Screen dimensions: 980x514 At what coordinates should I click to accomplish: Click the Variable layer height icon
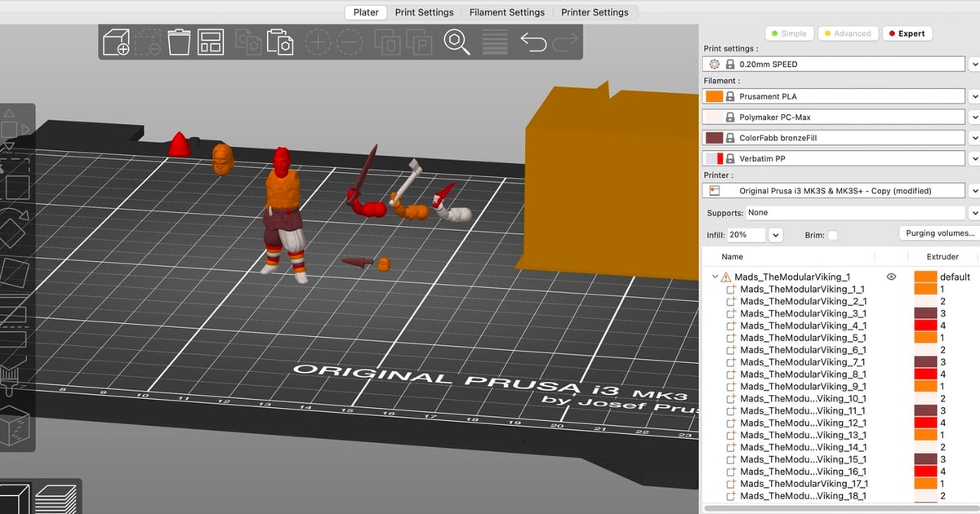pyautogui.click(x=494, y=42)
